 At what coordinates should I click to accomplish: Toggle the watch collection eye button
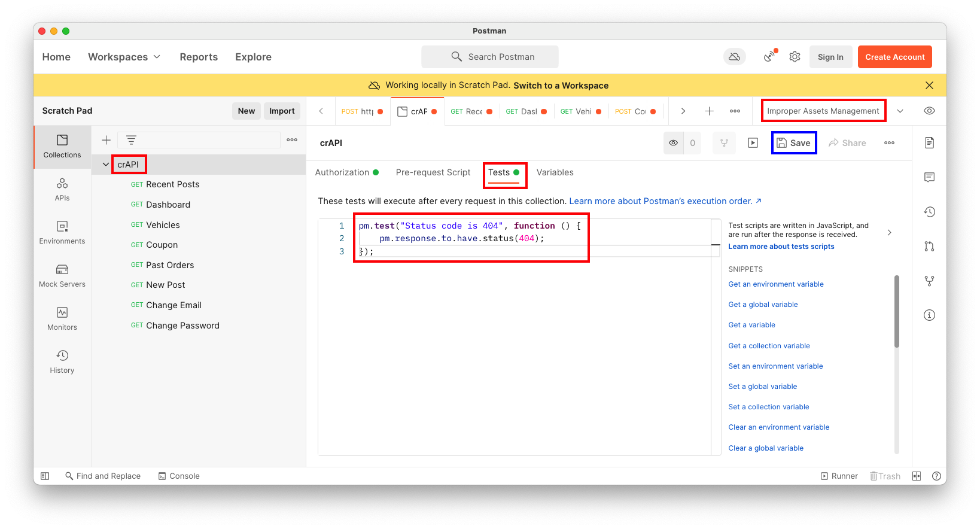click(674, 143)
